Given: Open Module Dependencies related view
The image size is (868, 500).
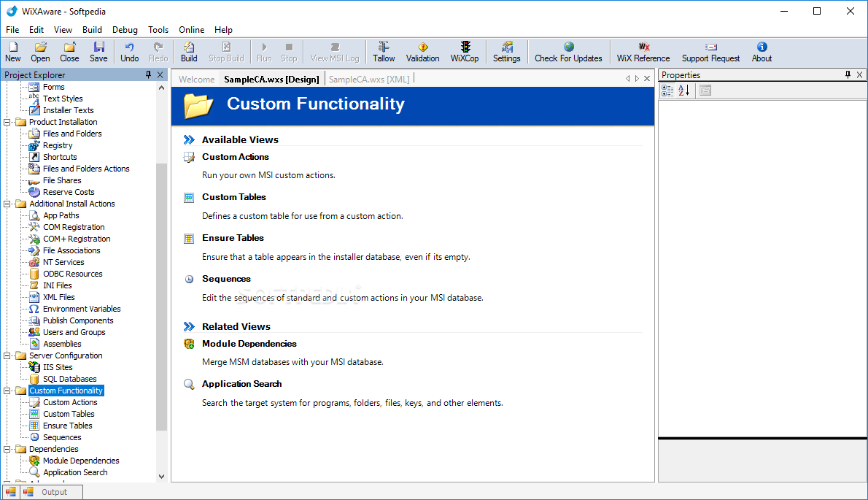Looking at the screenshot, I should [x=249, y=343].
